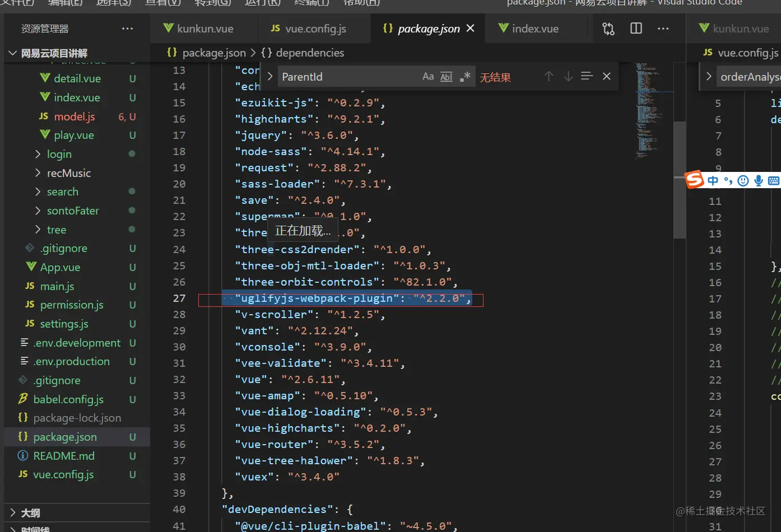Click "vue-router" dependency line
Screen dimensions: 781x532
(x=310, y=444)
